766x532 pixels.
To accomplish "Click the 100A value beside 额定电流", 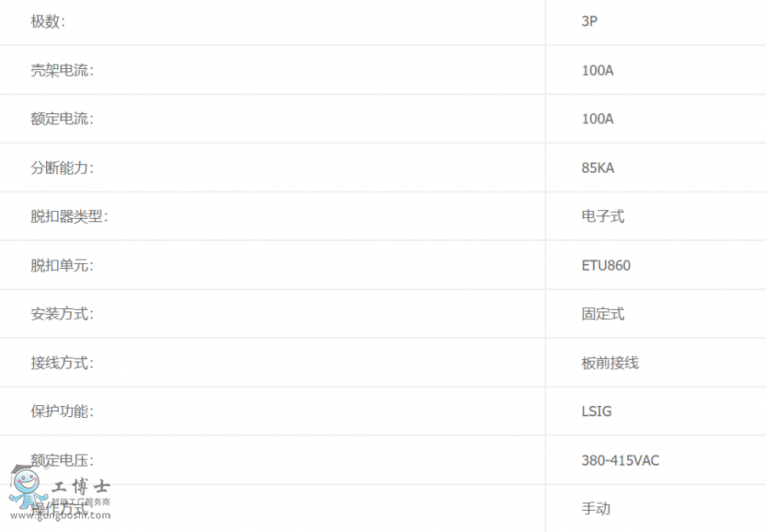I will pyautogui.click(x=597, y=119).
